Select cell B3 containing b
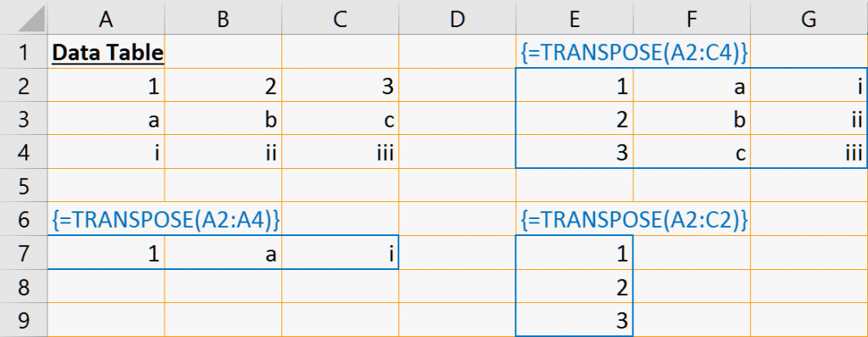 223,119
